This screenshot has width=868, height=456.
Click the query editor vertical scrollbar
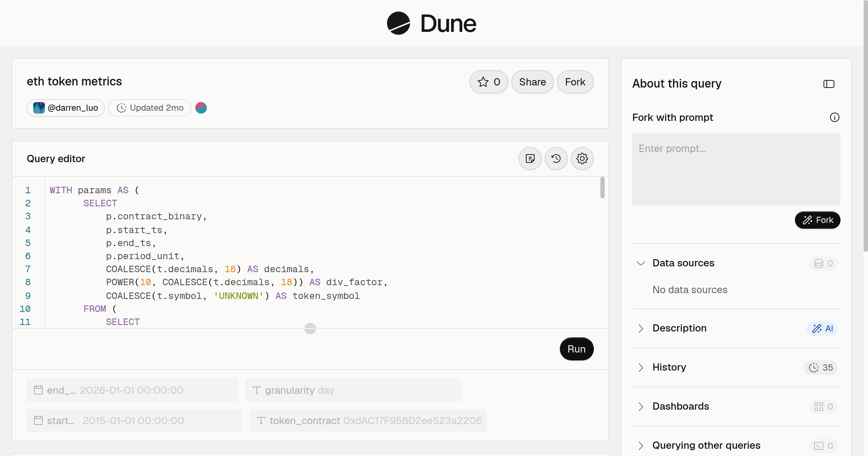click(x=602, y=187)
